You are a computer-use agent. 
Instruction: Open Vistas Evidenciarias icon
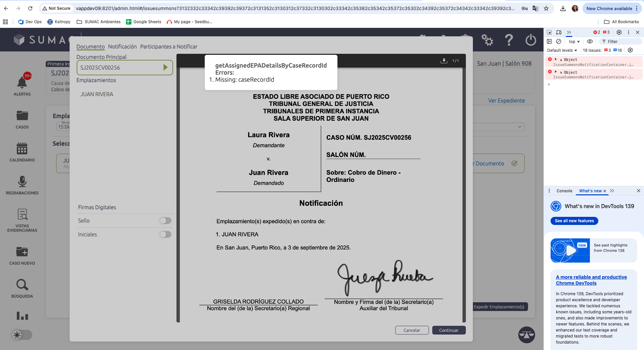click(x=22, y=215)
